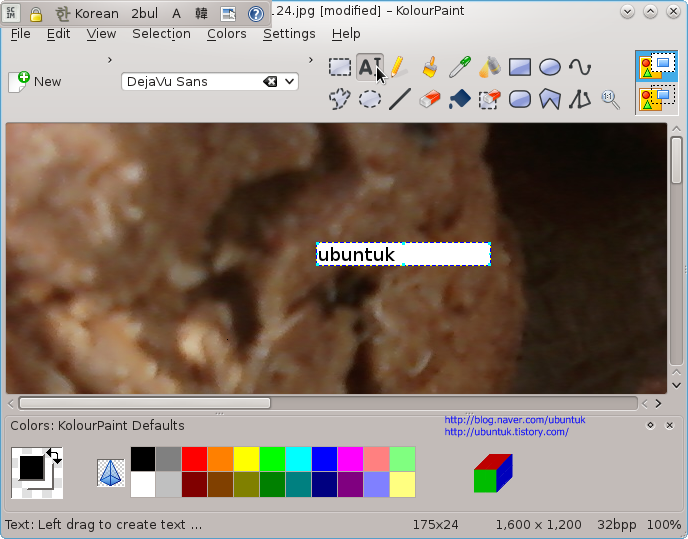This screenshot has width=688, height=539.
Task: Click the foreground black color box
Action: pos(32,467)
